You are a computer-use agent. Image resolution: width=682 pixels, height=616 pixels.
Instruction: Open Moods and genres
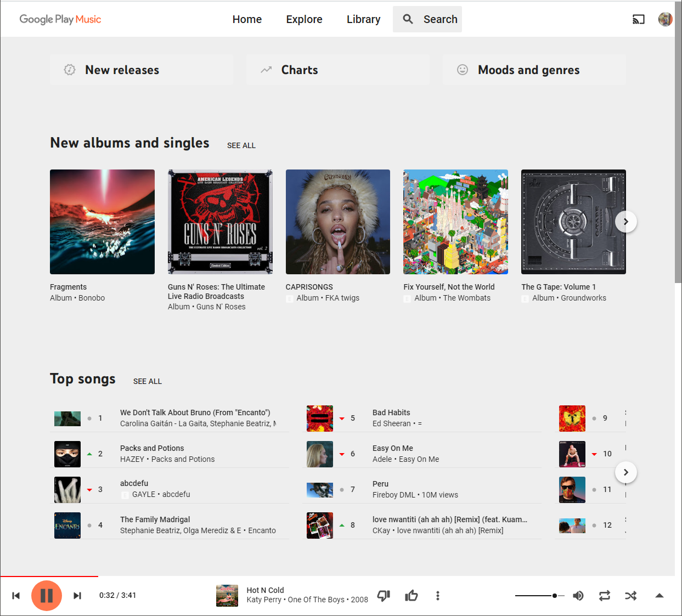click(x=534, y=70)
